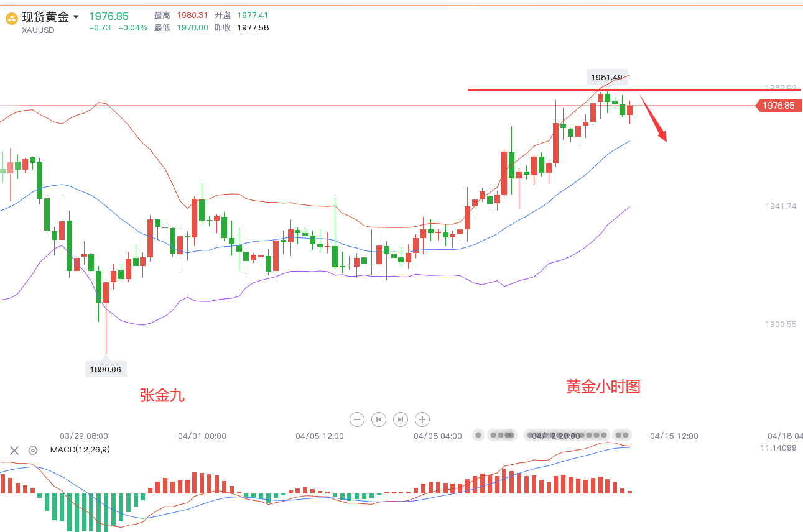Click the 04/05 12:00 time axis label
Screen dimensions: 803x532
click(320, 436)
